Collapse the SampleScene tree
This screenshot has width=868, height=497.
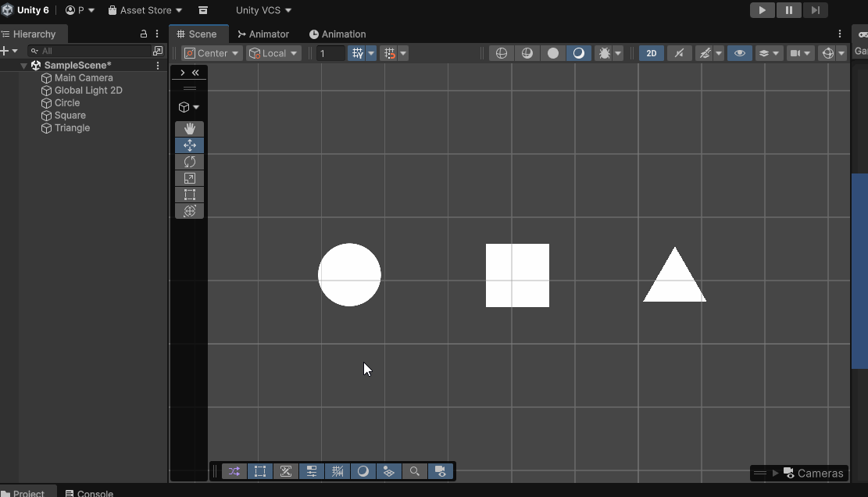23,66
